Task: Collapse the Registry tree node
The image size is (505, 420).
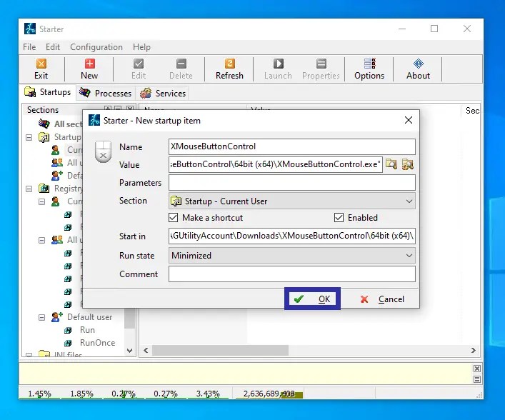Action: pyautogui.click(x=29, y=189)
